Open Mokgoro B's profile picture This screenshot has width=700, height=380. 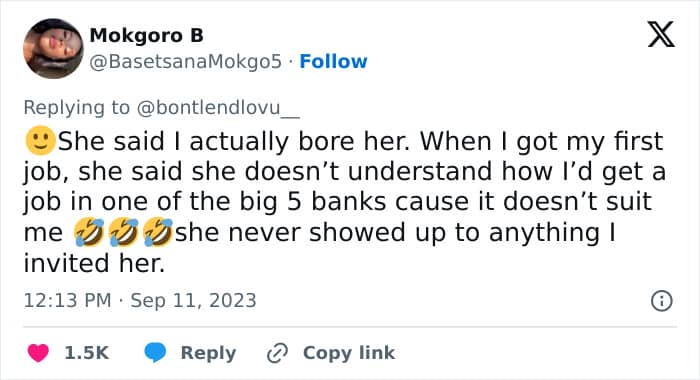coord(53,48)
